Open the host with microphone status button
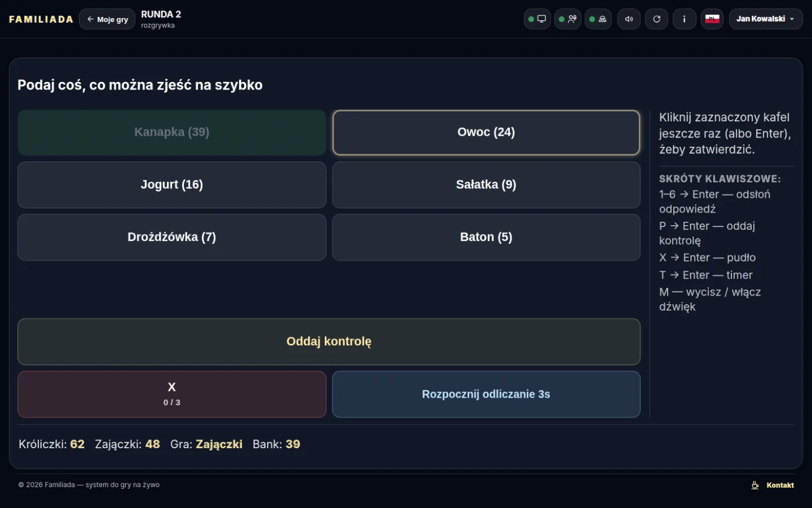This screenshot has width=812, height=508. [x=567, y=19]
